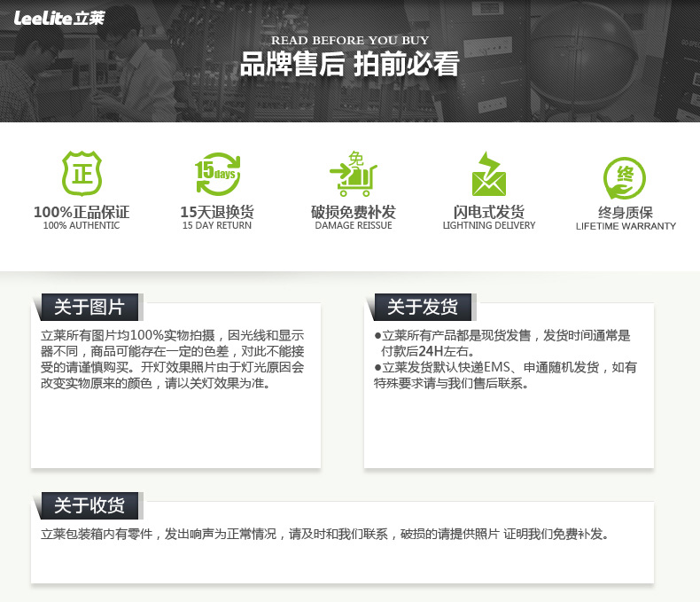
Task: Select the LIFETIME WARRANTY caption
Action: (626, 226)
